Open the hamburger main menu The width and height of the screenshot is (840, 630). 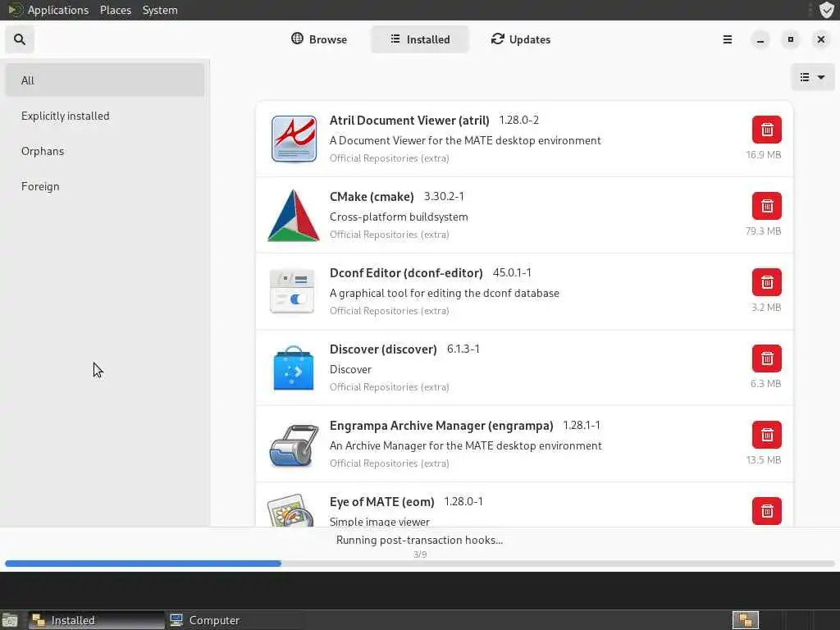[728, 39]
